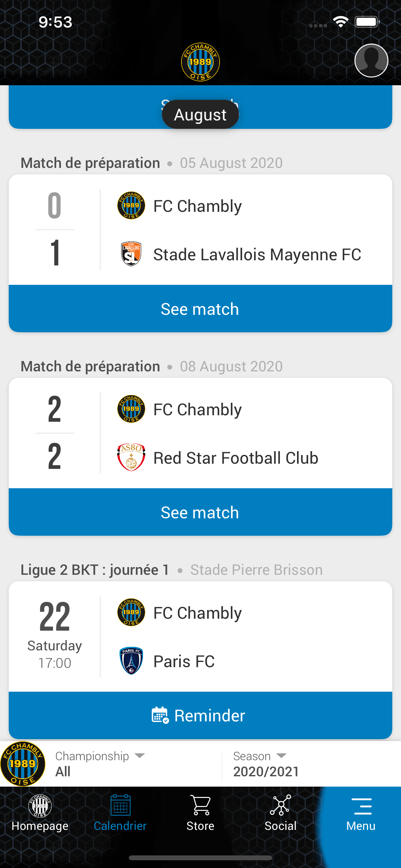This screenshot has height=868, width=401.
Task: Set Reminder for Chambly vs Paris FC
Action: [200, 715]
